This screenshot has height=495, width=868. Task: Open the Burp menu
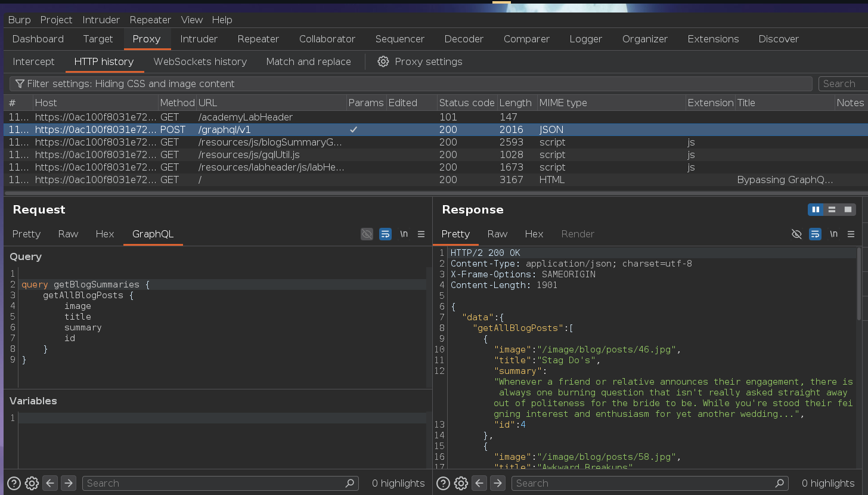pos(19,20)
